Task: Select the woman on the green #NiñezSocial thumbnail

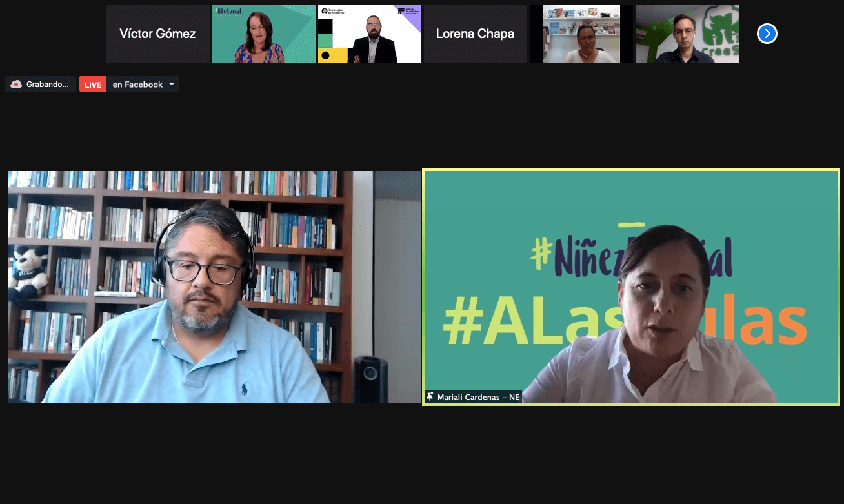Action: coord(263,34)
